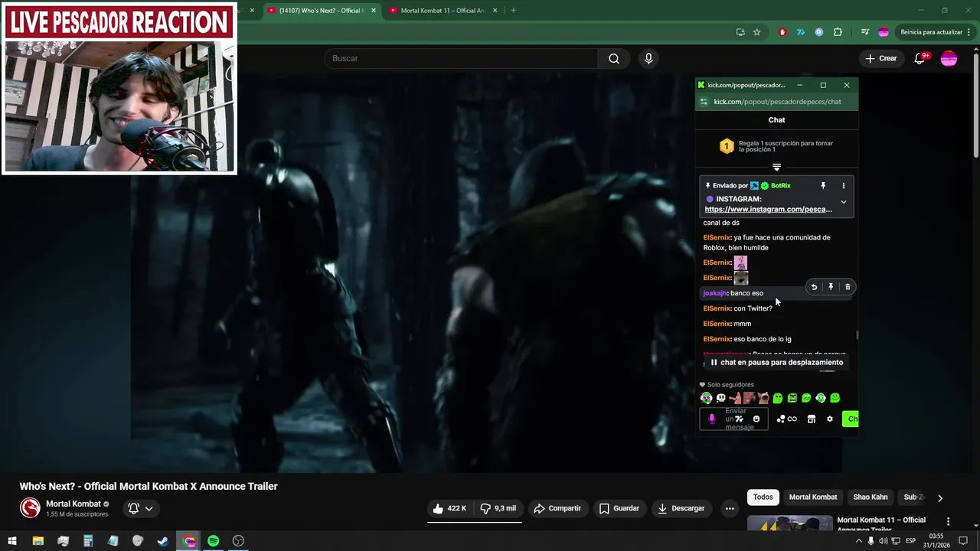Show more category chips with the right arrow
The image size is (980, 551).
coord(940,497)
